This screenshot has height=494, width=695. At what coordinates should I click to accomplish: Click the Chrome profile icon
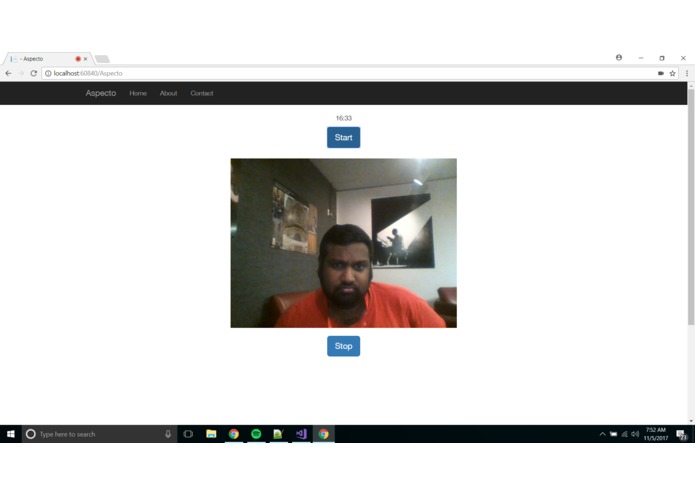point(619,58)
